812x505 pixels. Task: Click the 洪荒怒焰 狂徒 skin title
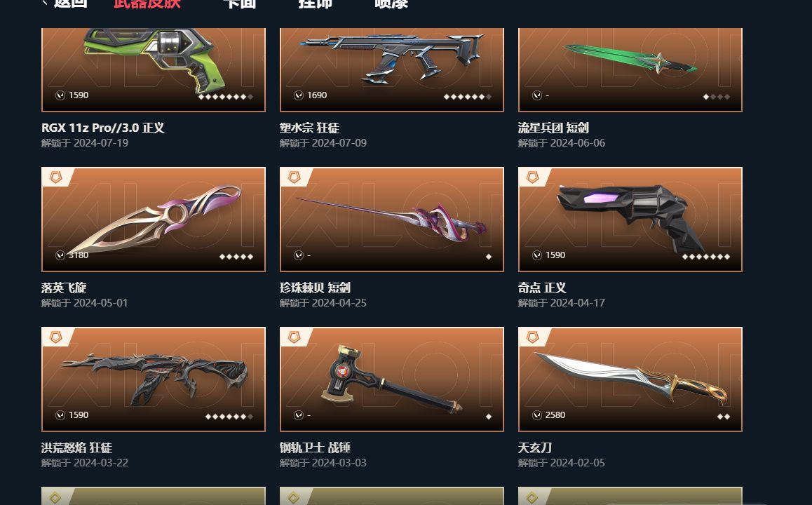coord(76,447)
